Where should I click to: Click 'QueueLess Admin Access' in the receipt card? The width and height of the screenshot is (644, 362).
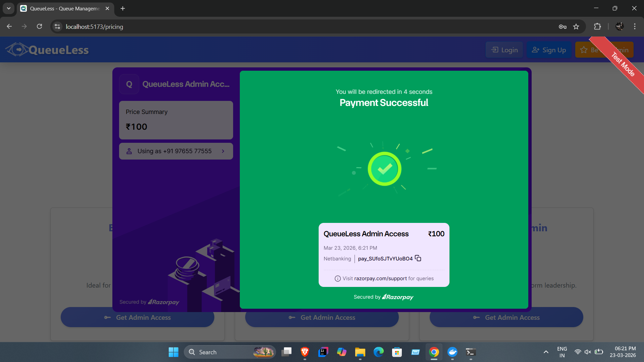(x=366, y=234)
